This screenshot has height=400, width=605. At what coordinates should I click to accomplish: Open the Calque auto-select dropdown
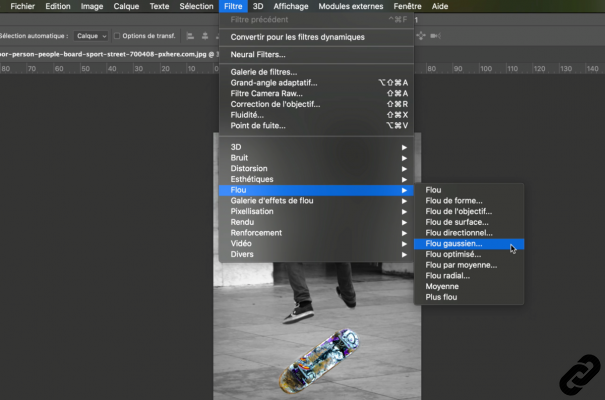(91, 36)
